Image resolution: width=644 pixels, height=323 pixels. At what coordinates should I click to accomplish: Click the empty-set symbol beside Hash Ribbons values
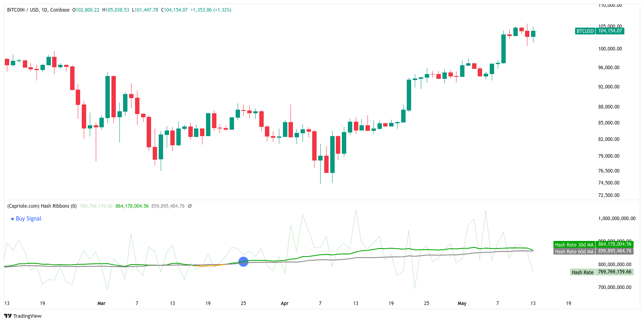coord(190,206)
